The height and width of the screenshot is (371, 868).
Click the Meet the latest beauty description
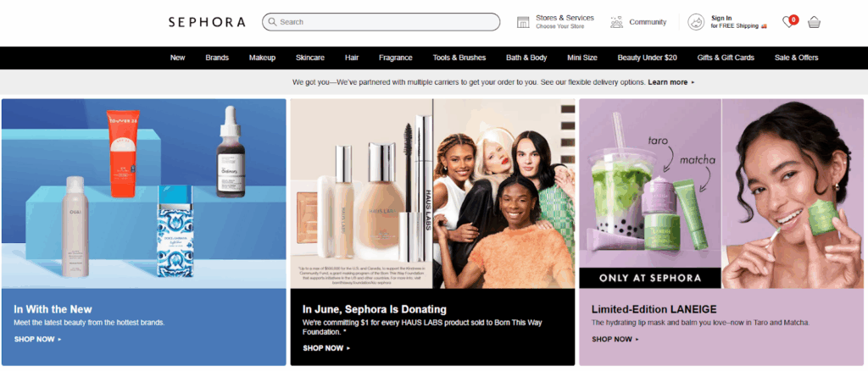pos(89,323)
